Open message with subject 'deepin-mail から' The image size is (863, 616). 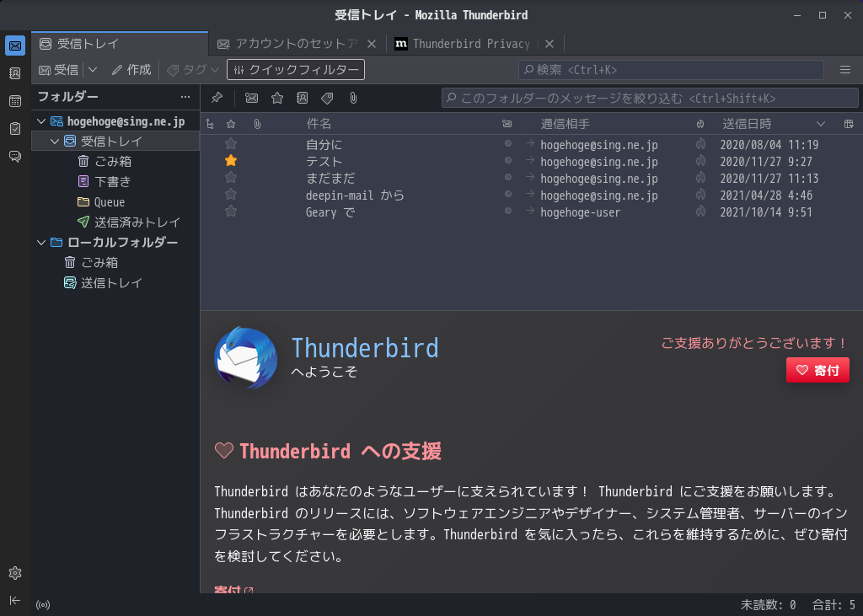355,196
